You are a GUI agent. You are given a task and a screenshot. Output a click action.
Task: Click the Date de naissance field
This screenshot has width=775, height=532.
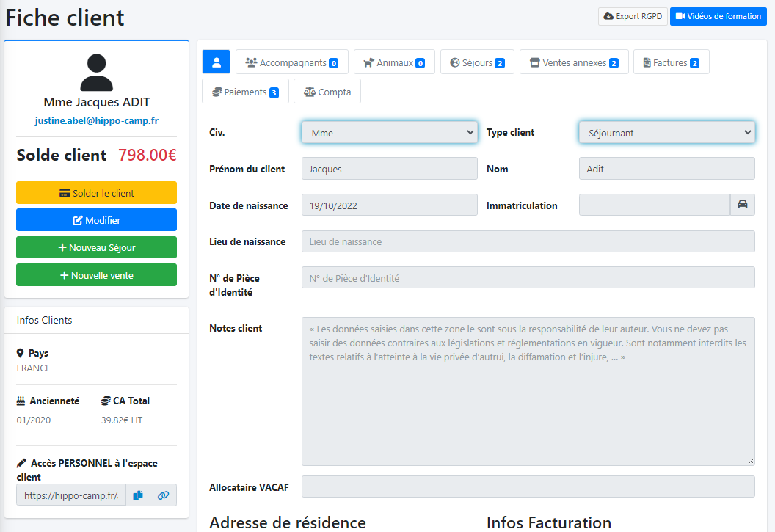(x=389, y=205)
